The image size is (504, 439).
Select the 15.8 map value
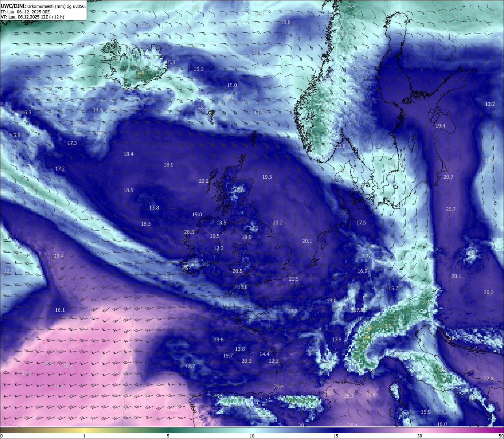click(15, 135)
